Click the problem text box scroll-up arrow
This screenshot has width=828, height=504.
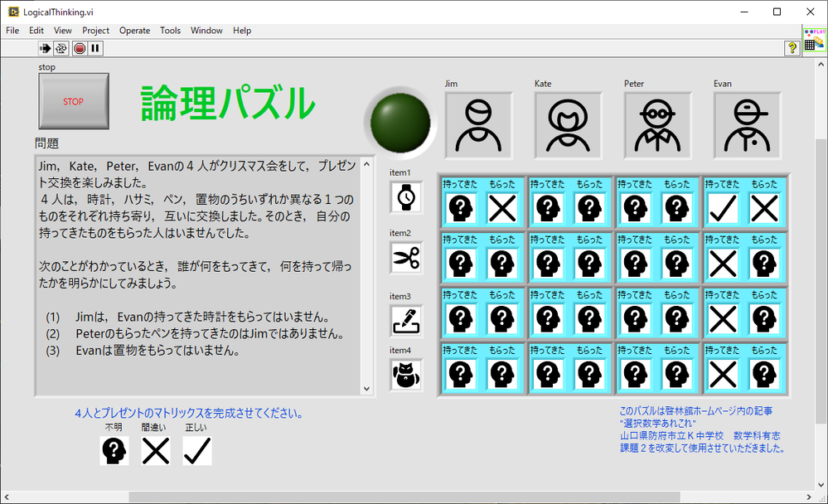point(366,164)
